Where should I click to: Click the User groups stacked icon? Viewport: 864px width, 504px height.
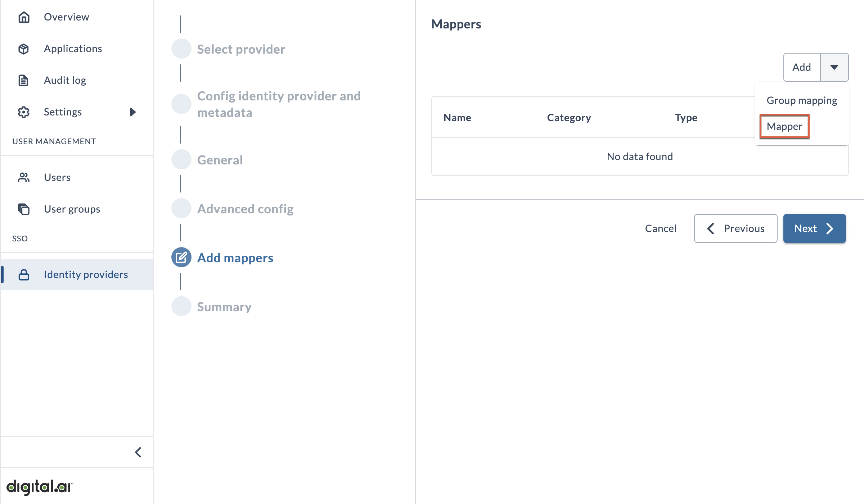[24, 209]
